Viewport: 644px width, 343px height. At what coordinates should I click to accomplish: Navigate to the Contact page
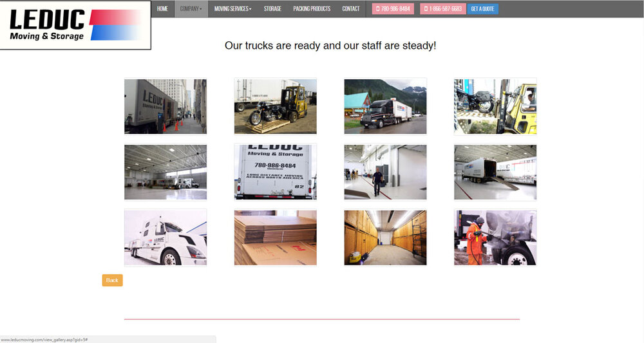tap(351, 9)
